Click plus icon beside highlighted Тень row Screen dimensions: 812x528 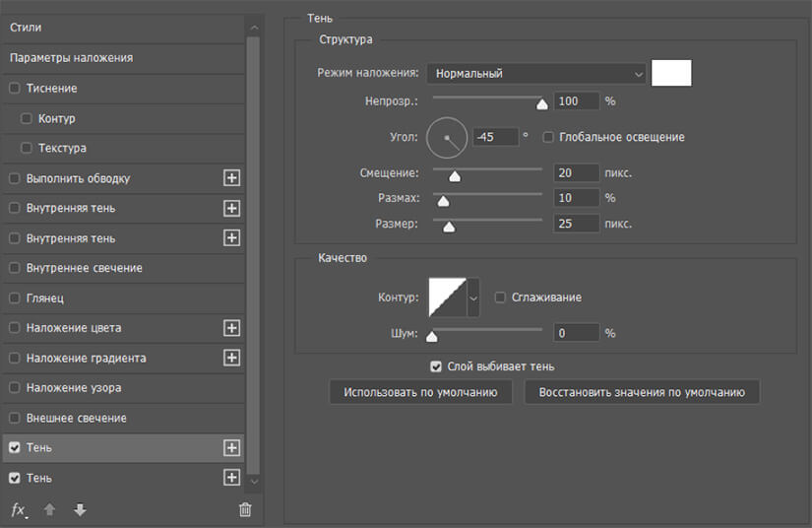click(x=232, y=448)
